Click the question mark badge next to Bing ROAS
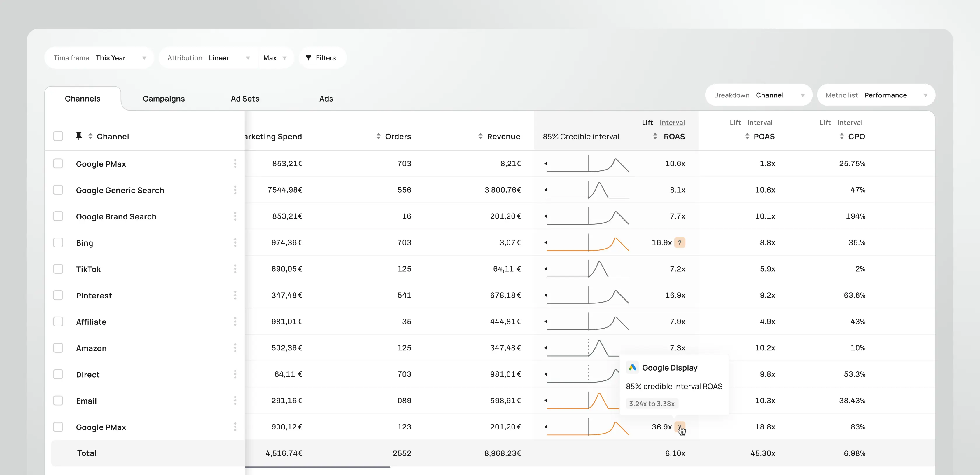The height and width of the screenshot is (475, 980). point(680,242)
